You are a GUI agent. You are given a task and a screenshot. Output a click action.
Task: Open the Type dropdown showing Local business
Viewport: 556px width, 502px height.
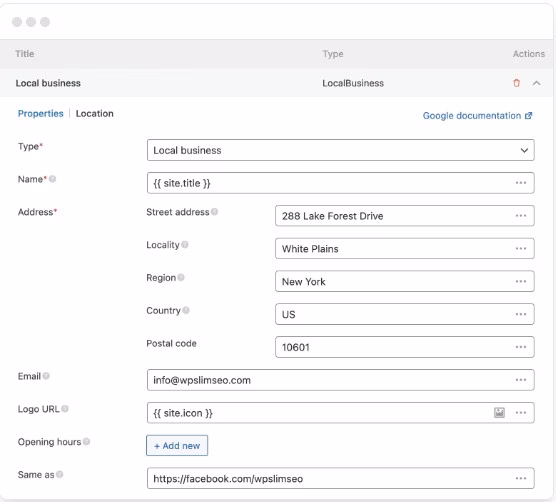340,150
